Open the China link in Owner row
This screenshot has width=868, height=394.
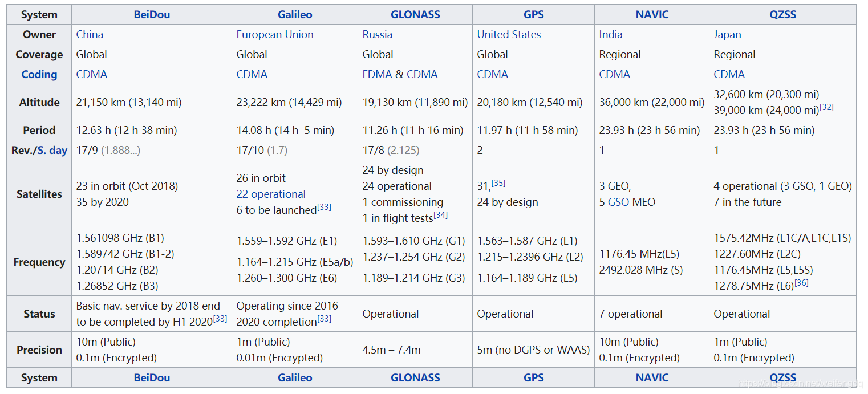90,34
